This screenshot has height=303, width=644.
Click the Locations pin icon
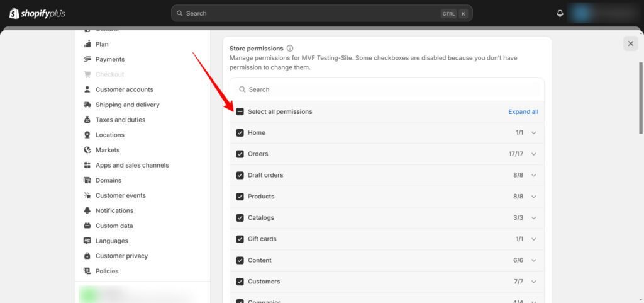[x=87, y=135]
